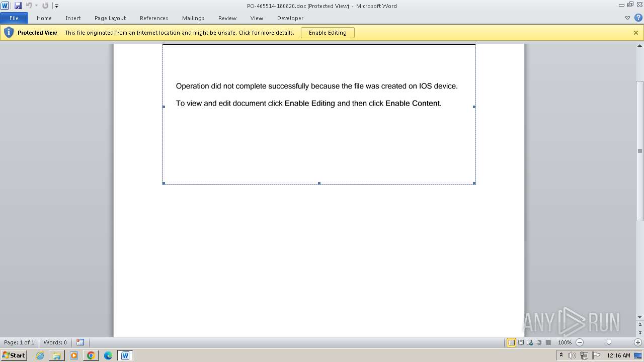644x362 pixels.
Task: Click the 'Enable Content' instruction text line
Action: tap(308, 103)
